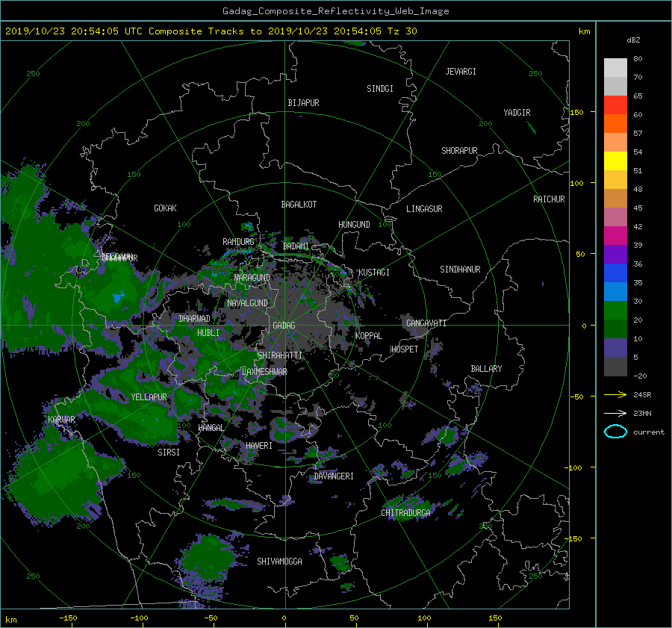Click the NAVALGUND city label
Screen dimensions: 672x628
(x=247, y=302)
